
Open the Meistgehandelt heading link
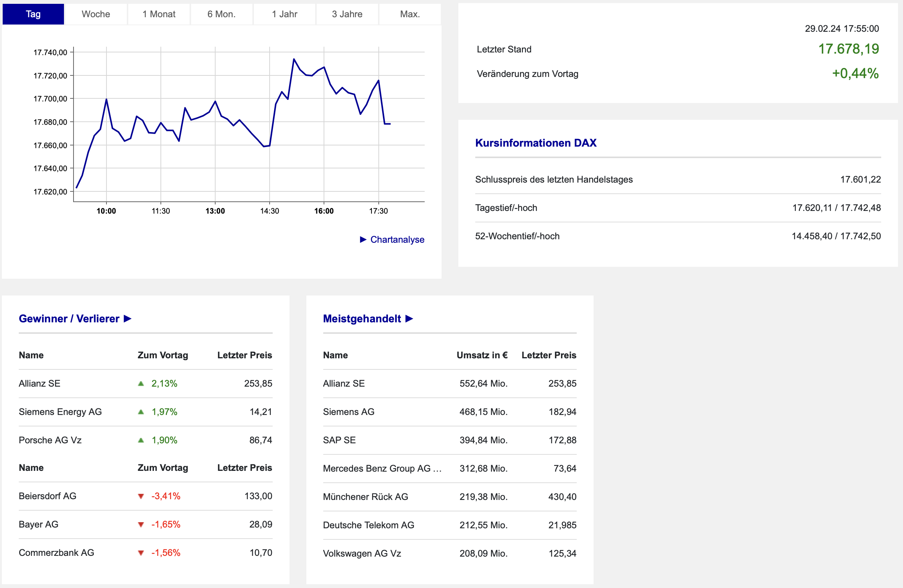362,318
